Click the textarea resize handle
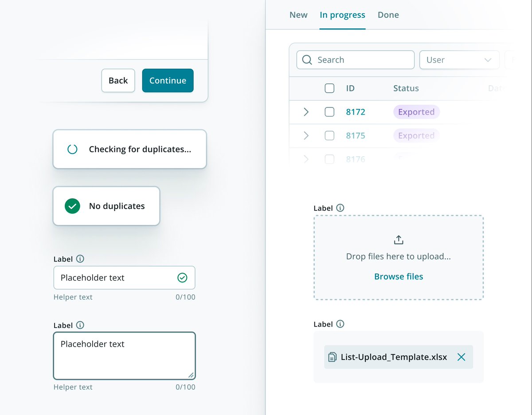Viewport: 532px width, 415px height. coord(191,375)
